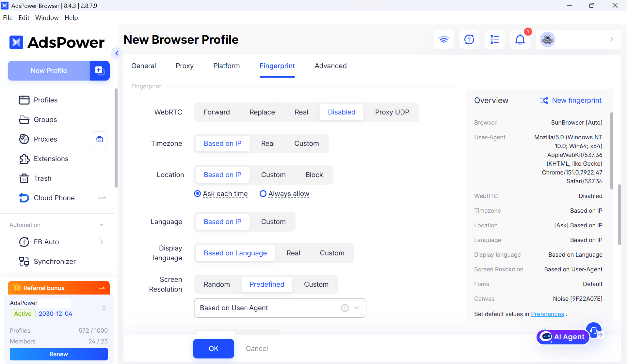627x364 pixels.
Task: Open the Synchronizer icon
Action: point(24,262)
